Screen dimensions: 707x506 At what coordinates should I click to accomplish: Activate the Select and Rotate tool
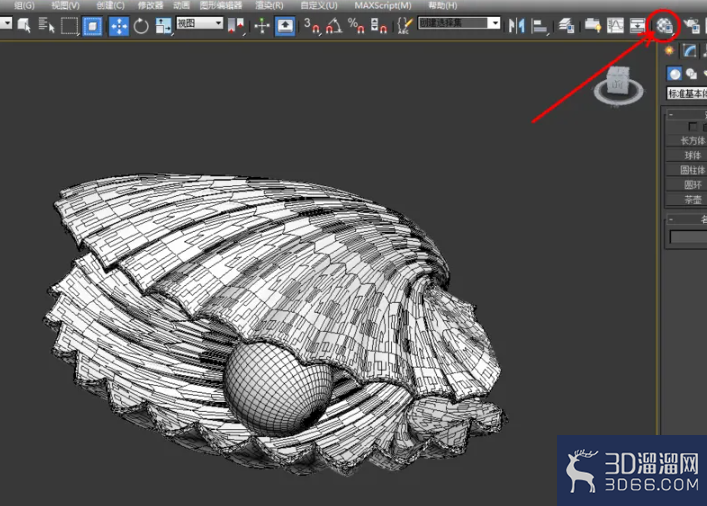coord(141,26)
